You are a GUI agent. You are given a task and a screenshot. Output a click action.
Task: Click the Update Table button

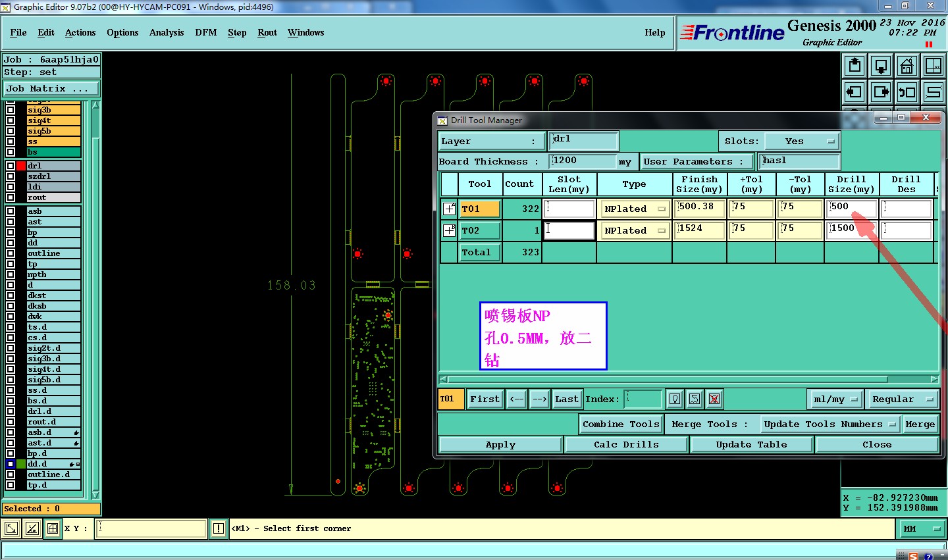[x=751, y=445]
